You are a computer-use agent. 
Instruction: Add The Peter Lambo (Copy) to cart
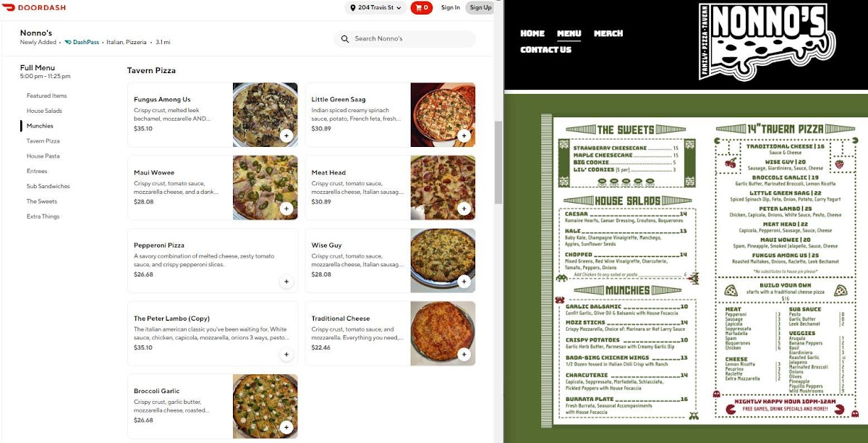point(286,355)
